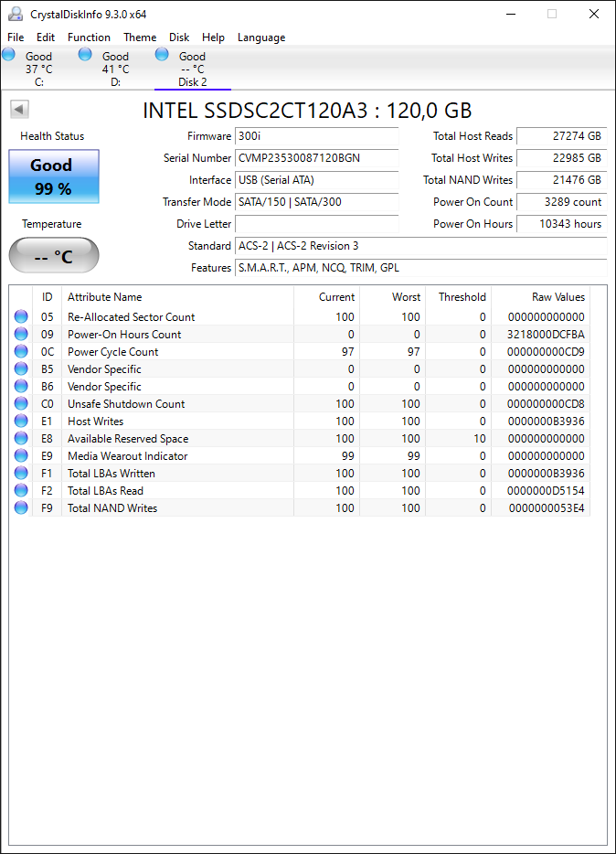This screenshot has height=854, width=616.
Task: Click Power On Hours value 10343 hours
Action: pyautogui.click(x=561, y=224)
